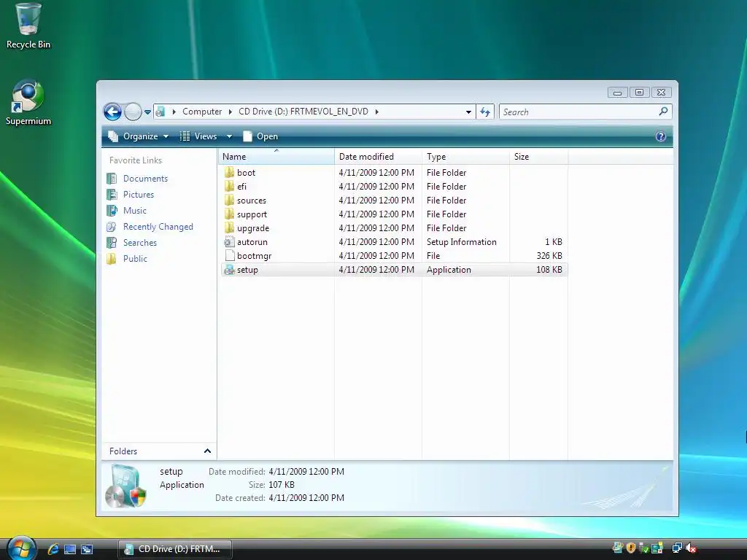Click the greyed Forward navigation button

pyautogui.click(x=133, y=112)
